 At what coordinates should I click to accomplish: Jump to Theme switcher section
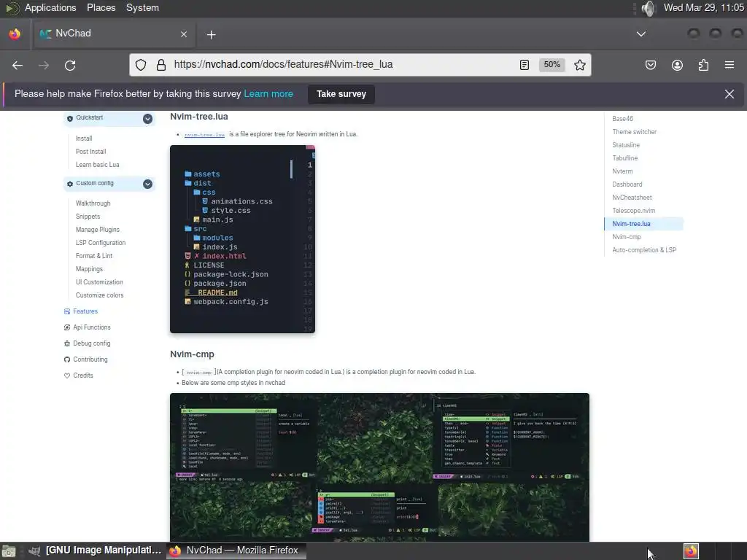click(634, 132)
